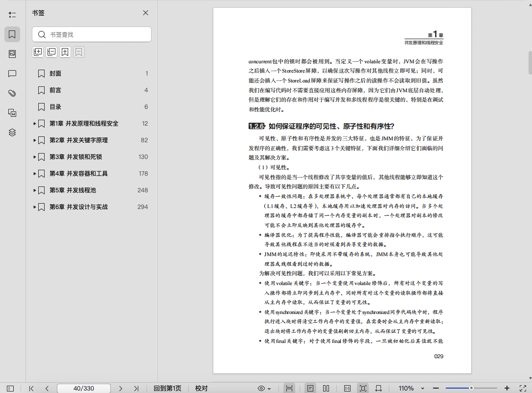
Task: Open the 封面 bookmark
Action: pos(55,73)
